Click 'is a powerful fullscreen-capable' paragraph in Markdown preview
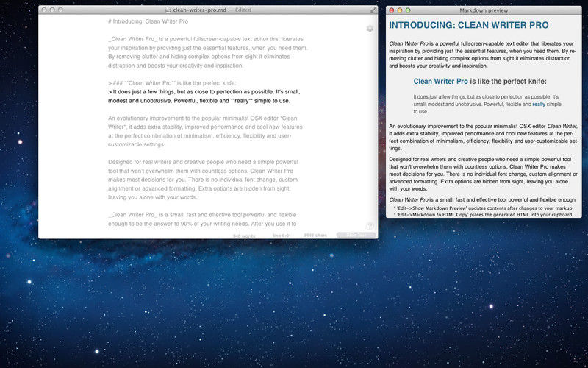Image resolution: width=588 pixels, height=368 pixels. click(481, 54)
